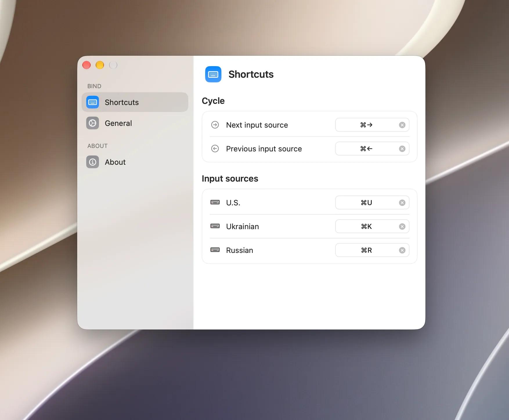Close the window with the red button
Image resolution: width=509 pixels, height=420 pixels.
coord(86,65)
